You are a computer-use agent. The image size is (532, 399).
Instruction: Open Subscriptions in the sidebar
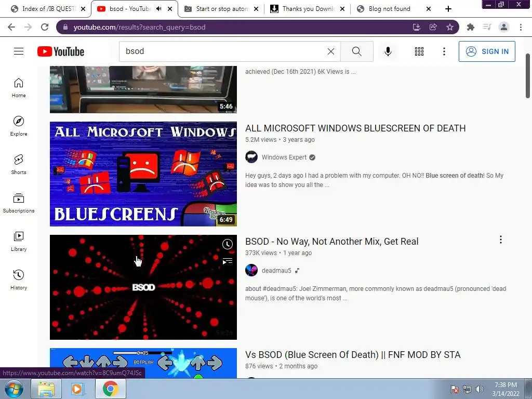(19, 203)
